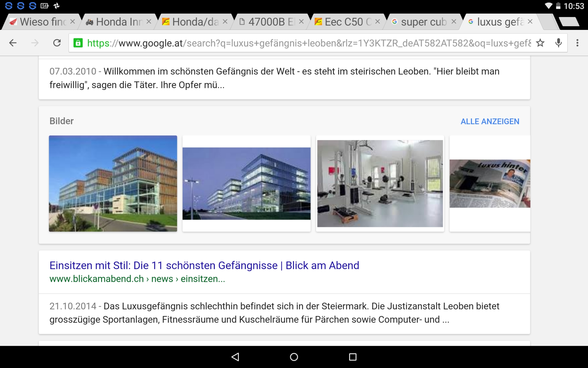Reload the current page
The height and width of the screenshot is (368, 588).
pyautogui.click(x=57, y=43)
